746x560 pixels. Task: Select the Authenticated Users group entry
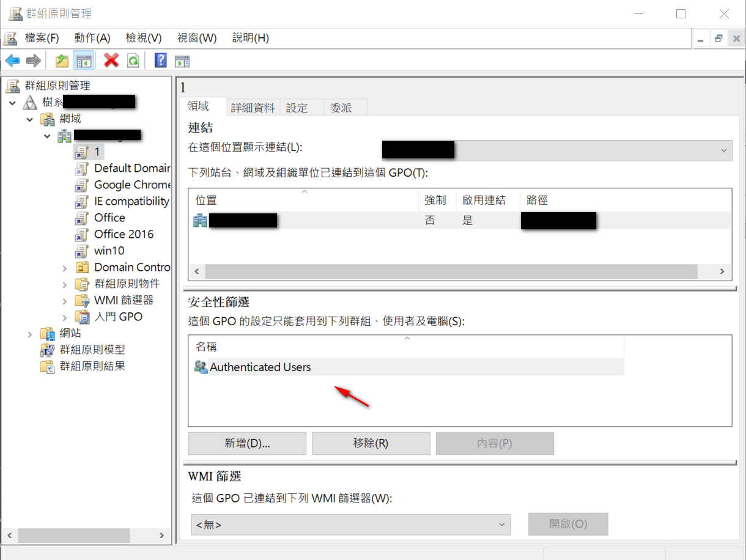click(x=260, y=367)
